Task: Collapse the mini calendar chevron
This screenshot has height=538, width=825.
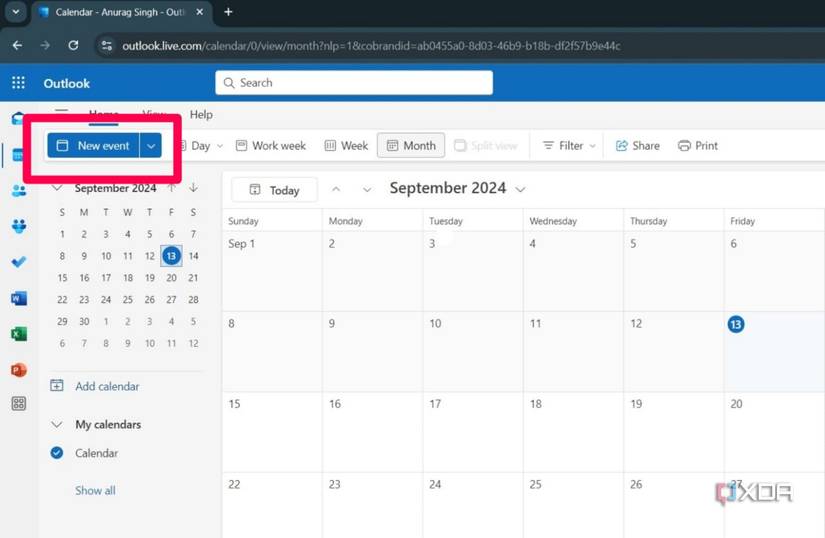Action: [x=57, y=188]
